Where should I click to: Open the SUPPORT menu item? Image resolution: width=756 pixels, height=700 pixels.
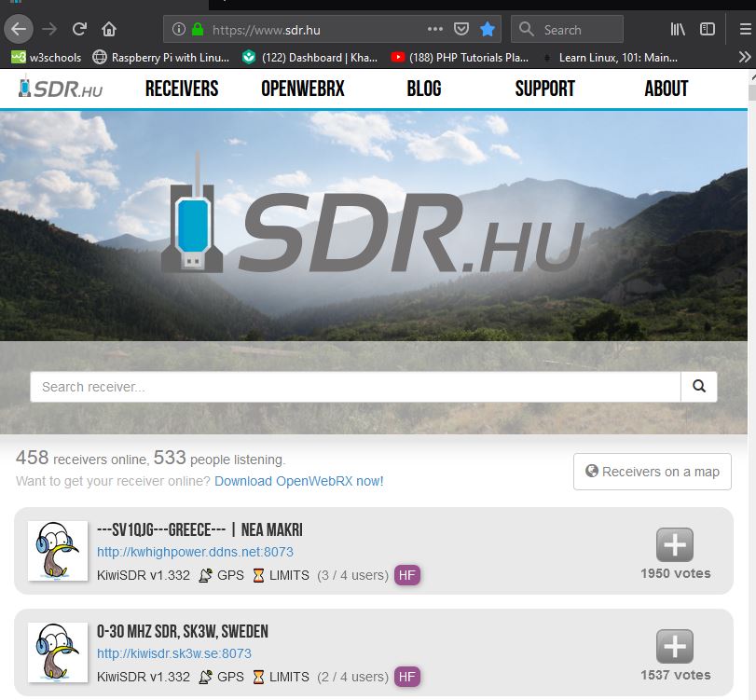click(544, 89)
